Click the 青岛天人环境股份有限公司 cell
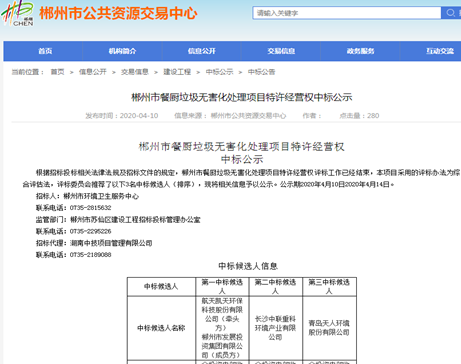Viewport: 461px width, 364px height. (x=329, y=328)
